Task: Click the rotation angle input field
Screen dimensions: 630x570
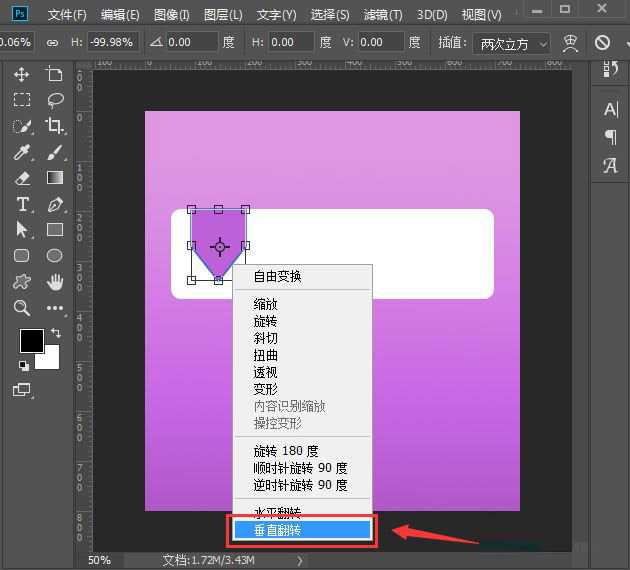Action: tap(192, 43)
